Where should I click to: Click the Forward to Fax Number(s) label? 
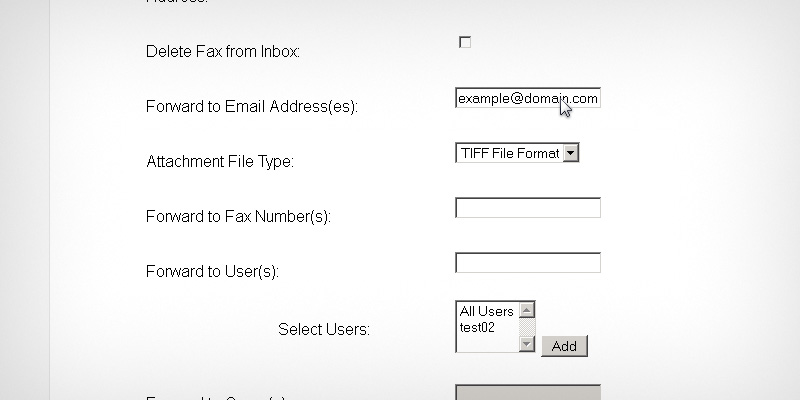point(237,216)
